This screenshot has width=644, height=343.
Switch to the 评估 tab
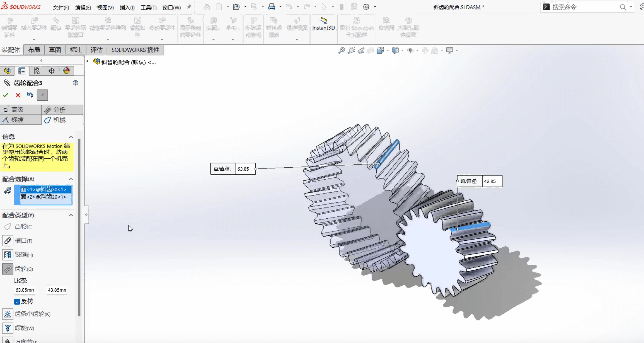pos(96,50)
